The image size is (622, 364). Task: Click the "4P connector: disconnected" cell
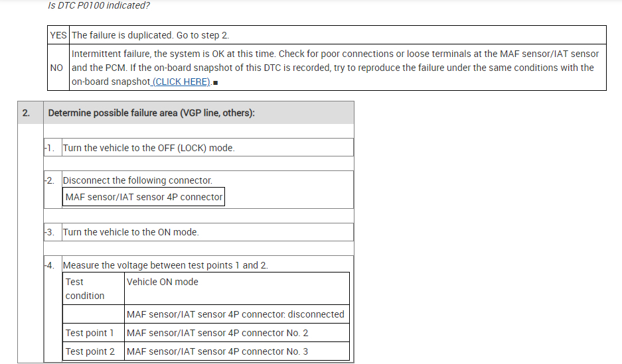point(237,314)
